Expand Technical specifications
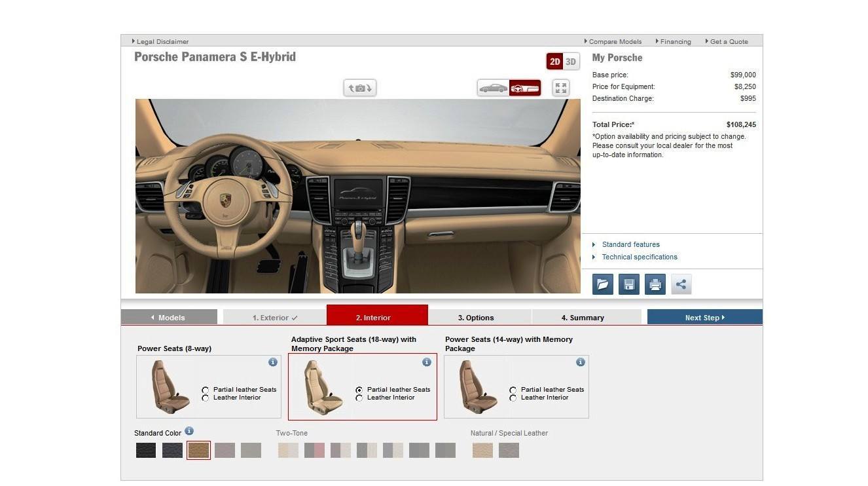 coord(640,257)
